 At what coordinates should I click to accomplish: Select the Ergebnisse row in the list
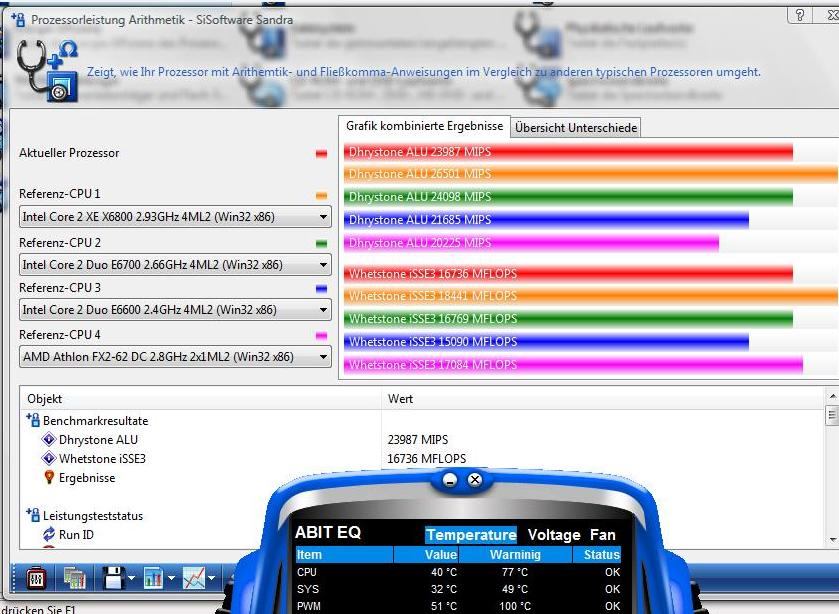[422, 477]
